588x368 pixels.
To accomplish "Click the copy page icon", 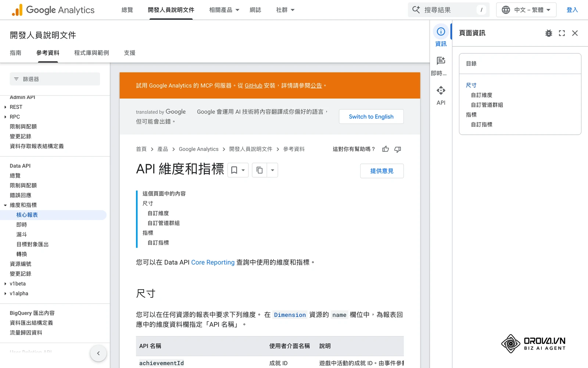I will coord(259,170).
